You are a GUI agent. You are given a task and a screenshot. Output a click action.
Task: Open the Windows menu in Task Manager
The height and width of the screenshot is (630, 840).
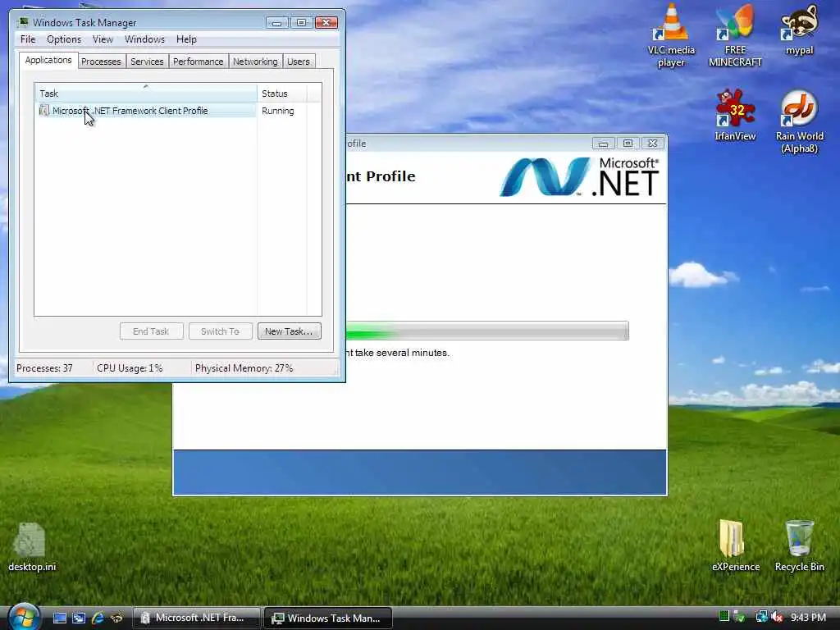click(144, 39)
